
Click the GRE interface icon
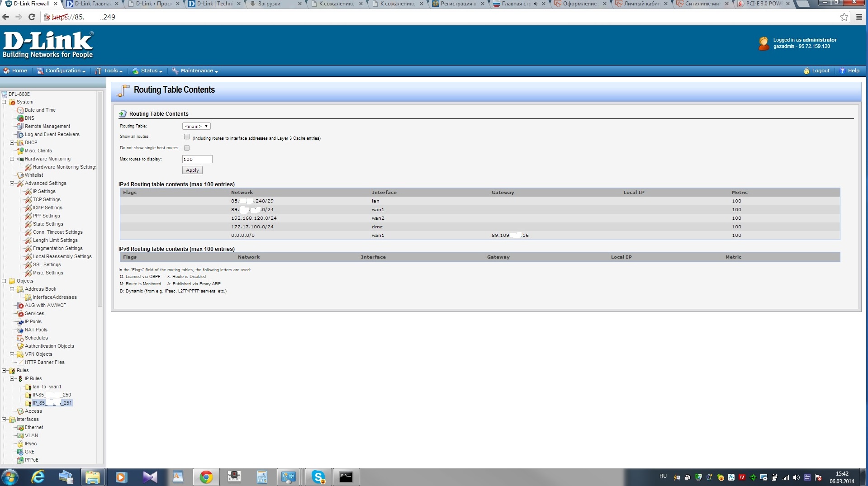20,452
